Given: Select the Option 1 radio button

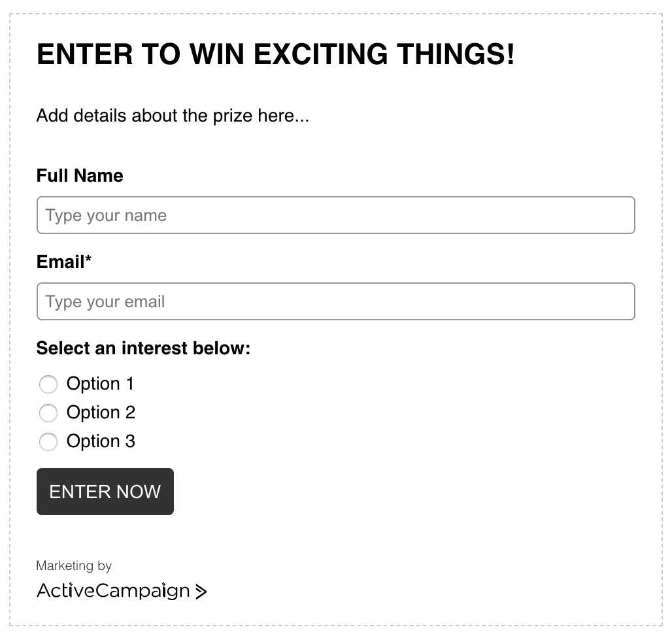Looking at the screenshot, I should point(48,384).
